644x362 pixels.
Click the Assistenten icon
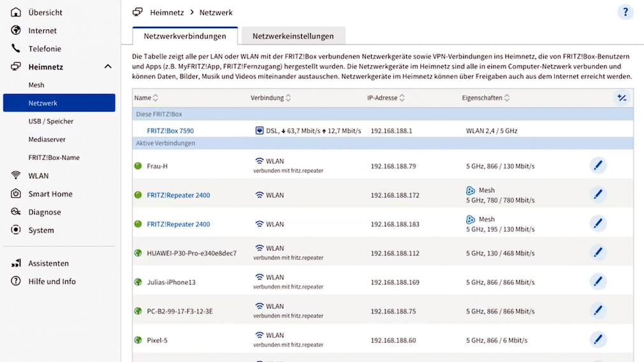(15, 263)
